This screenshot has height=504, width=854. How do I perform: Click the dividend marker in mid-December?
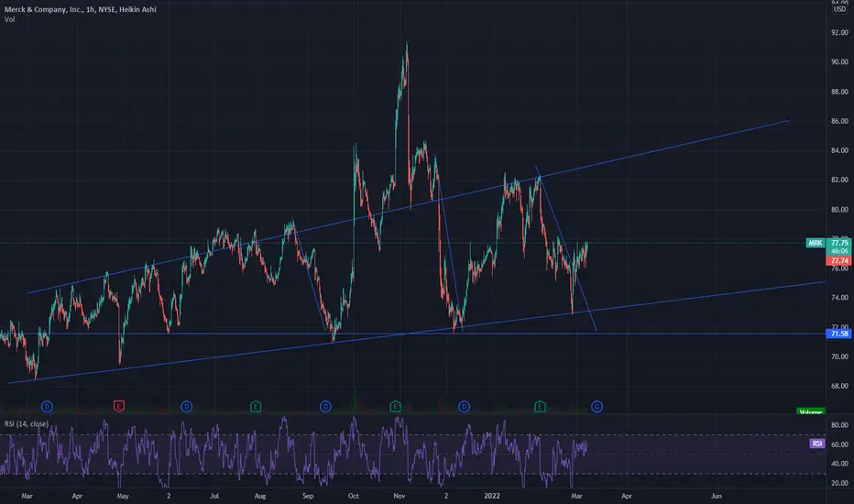[464, 407]
